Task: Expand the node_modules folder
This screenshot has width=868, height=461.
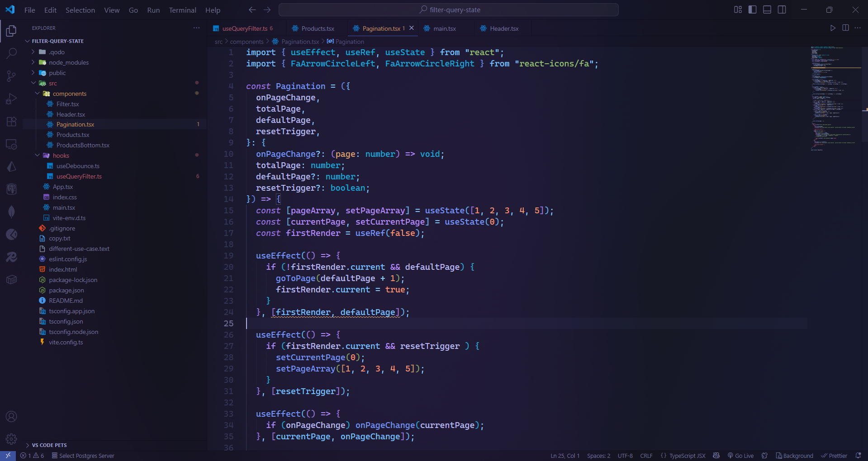Action: pos(69,62)
